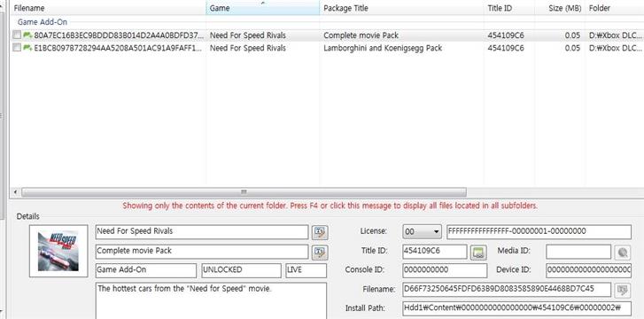Select filename 80A7EC16B3EC9BDDD83B014D2A4A0BDFD37
644x319 pixels.
[x=119, y=35]
